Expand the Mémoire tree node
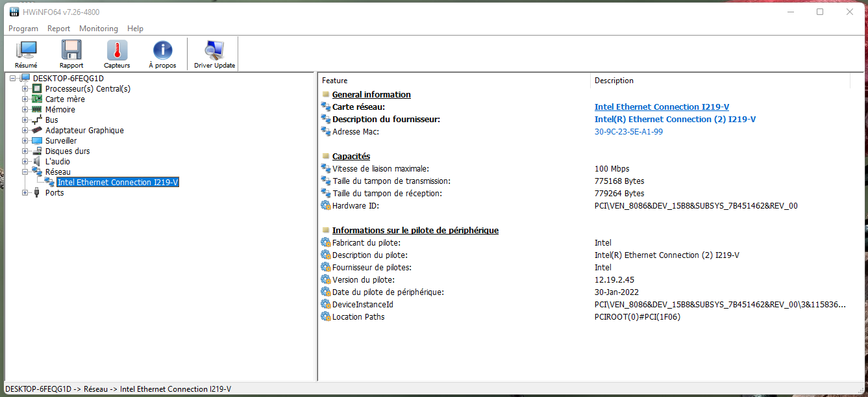 pyautogui.click(x=25, y=110)
